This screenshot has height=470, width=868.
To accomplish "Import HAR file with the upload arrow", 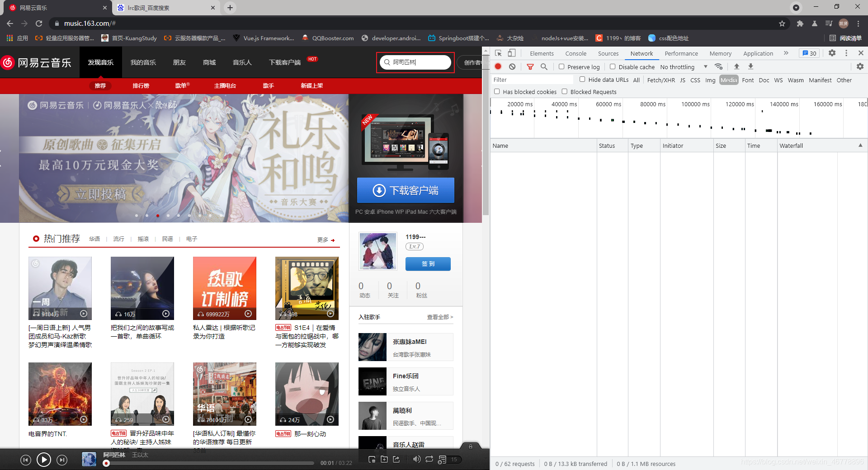I will [x=736, y=66].
